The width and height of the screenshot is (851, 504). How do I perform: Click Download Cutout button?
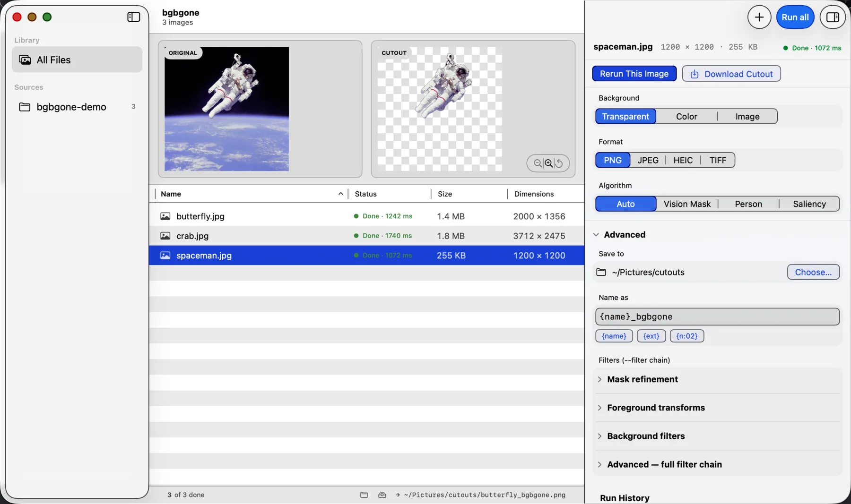point(731,74)
